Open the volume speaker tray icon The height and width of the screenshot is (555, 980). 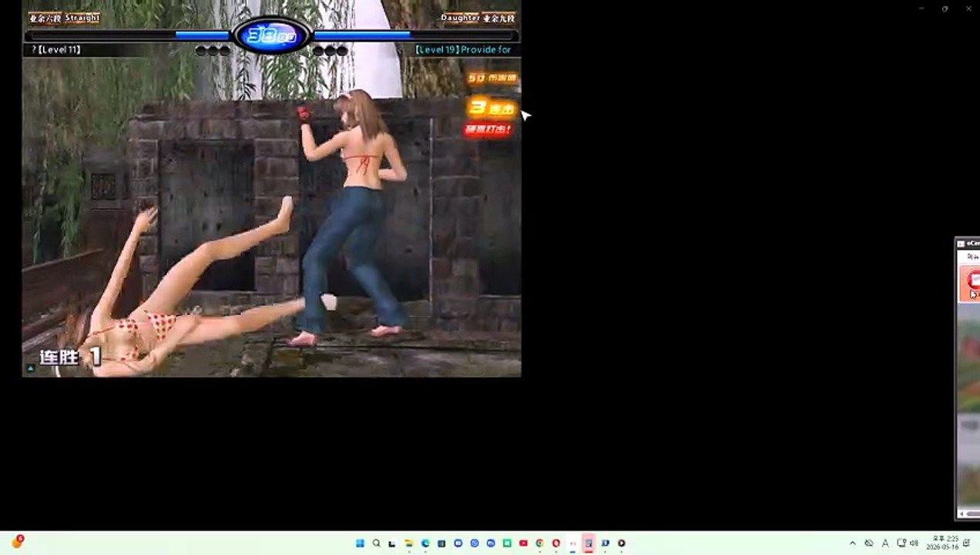915,543
